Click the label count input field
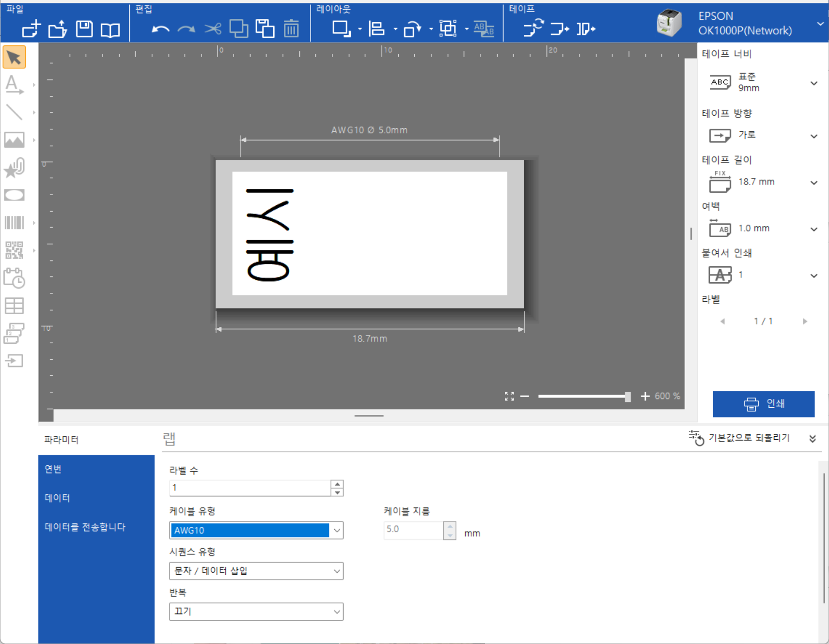829x644 pixels. tap(250, 488)
